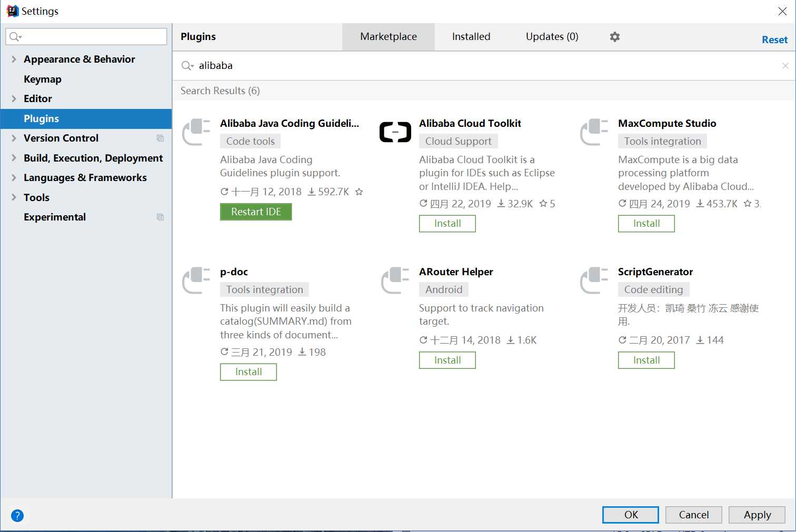Click the 592.7K downloads count
Viewport: 796px width, 532px height.
(x=329, y=192)
